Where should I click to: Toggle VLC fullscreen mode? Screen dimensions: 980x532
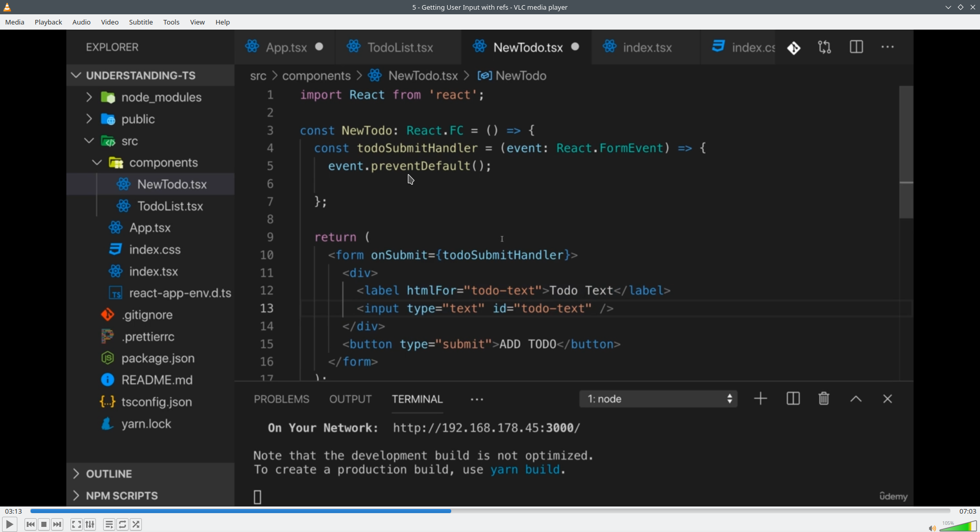click(76, 524)
